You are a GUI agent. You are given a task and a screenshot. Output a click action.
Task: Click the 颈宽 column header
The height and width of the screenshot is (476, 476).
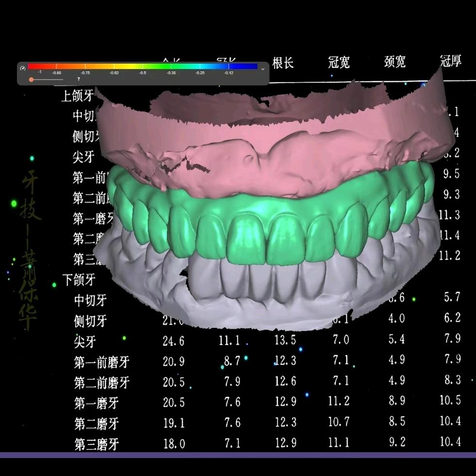(x=394, y=61)
